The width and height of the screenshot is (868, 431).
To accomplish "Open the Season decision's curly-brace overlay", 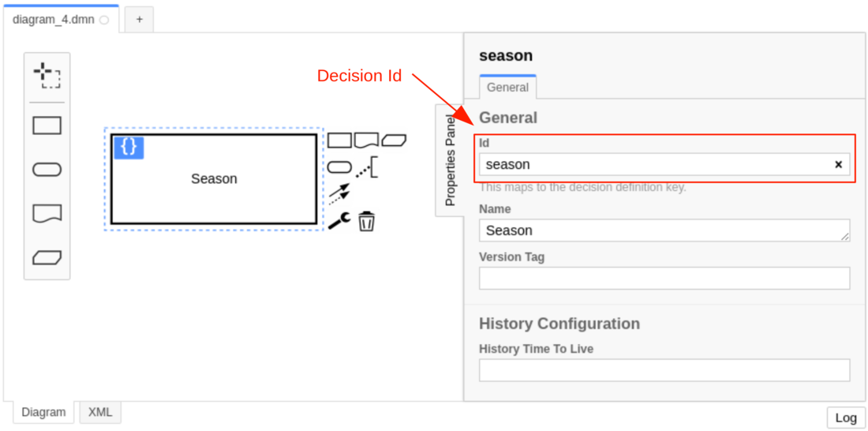I will (x=129, y=147).
